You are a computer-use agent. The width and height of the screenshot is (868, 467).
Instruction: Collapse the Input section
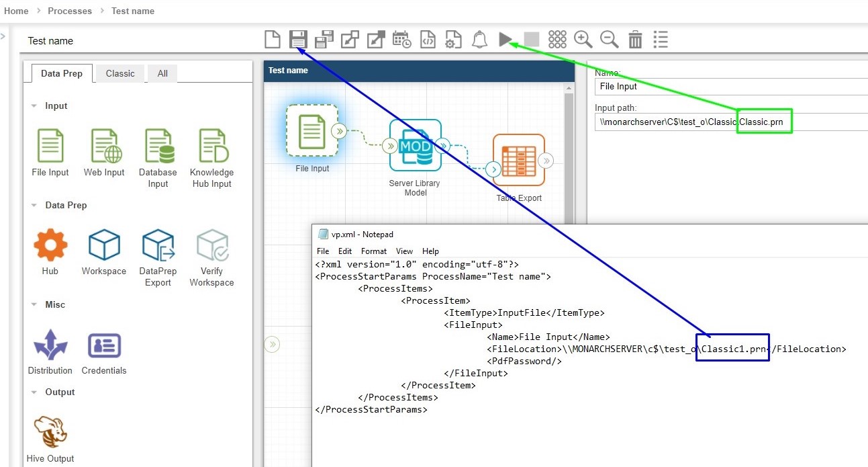click(x=34, y=106)
